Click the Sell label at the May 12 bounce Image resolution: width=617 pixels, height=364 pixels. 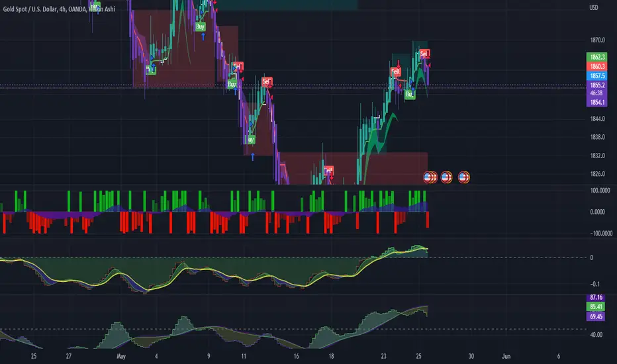click(x=267, y=81)
